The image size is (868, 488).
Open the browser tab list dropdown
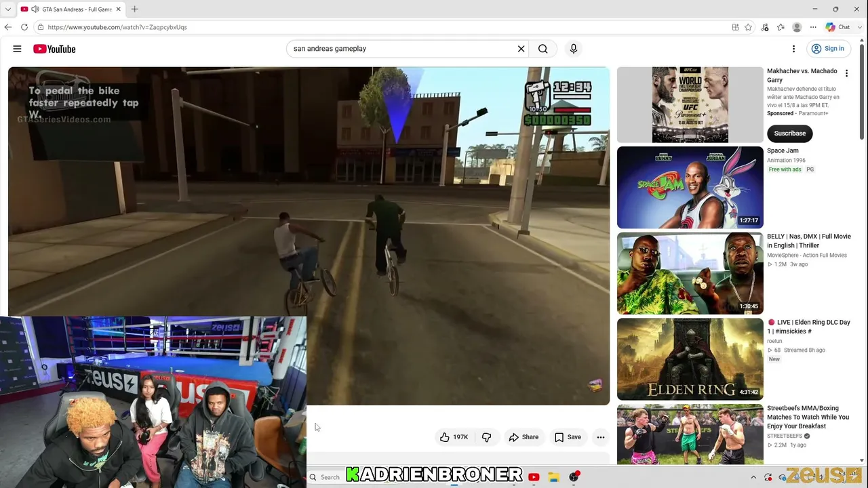7,9
